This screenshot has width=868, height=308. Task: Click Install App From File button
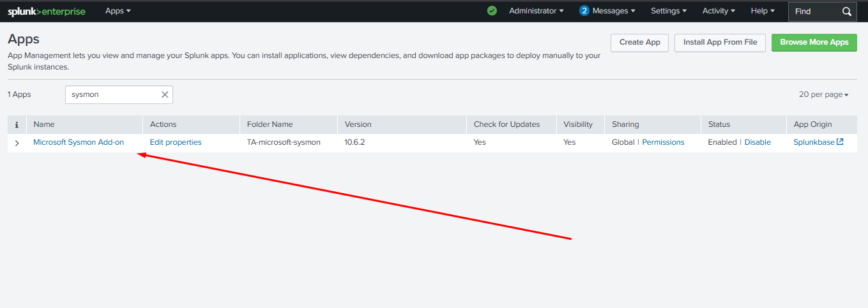720,42
